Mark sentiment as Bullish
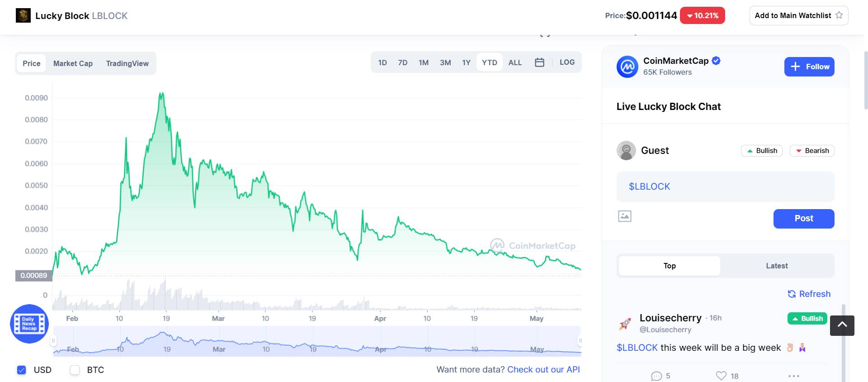This screenshot has width=868, height=382. (x=762, y=151)
